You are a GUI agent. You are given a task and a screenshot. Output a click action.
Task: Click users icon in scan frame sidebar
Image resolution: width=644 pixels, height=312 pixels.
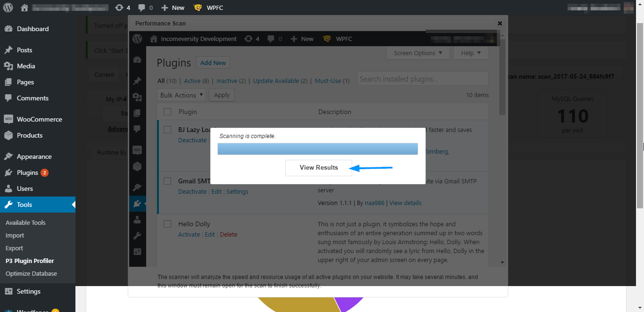137,220
